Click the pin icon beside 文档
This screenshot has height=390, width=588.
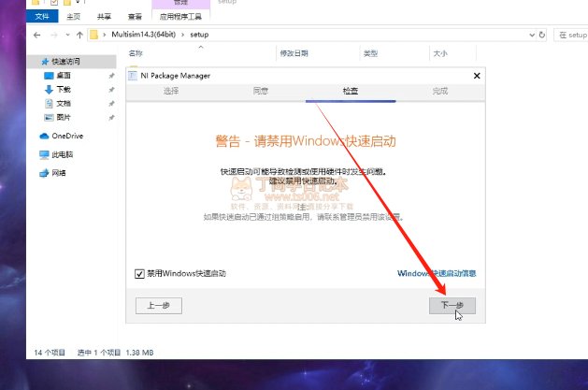point(111,104)
